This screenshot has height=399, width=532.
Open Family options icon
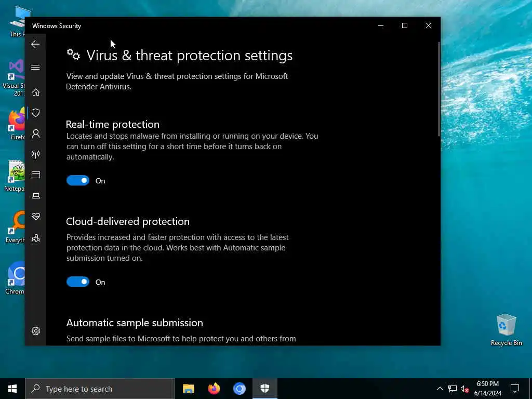coord(36,238)
